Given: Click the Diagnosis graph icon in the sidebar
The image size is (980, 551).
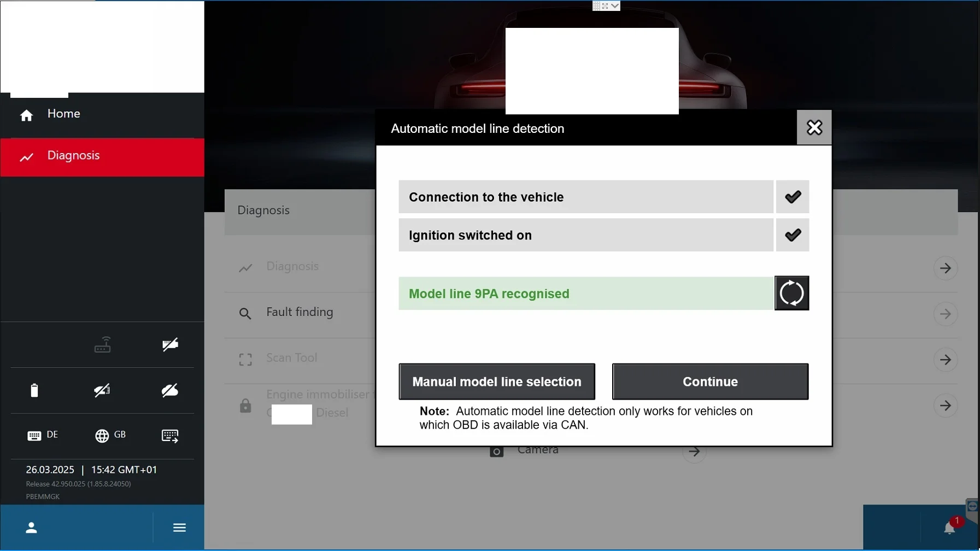Looking at the screenshot, I should [x=27, y=157].
